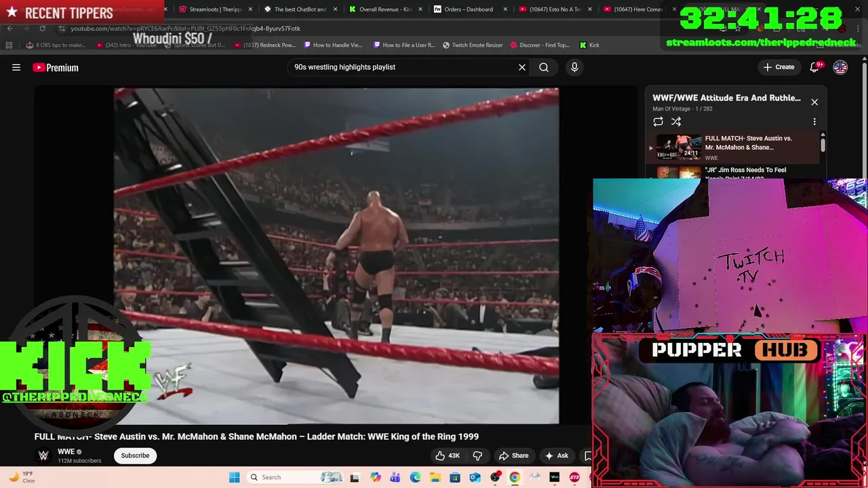Launch Copilot from taskbar
The image size is (868, 488).
pos(375,477)
